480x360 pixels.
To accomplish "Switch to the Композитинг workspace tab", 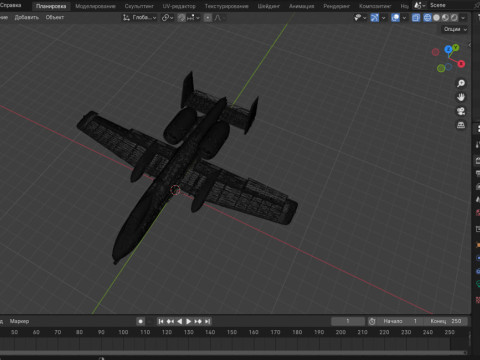I will coord(375,6).
